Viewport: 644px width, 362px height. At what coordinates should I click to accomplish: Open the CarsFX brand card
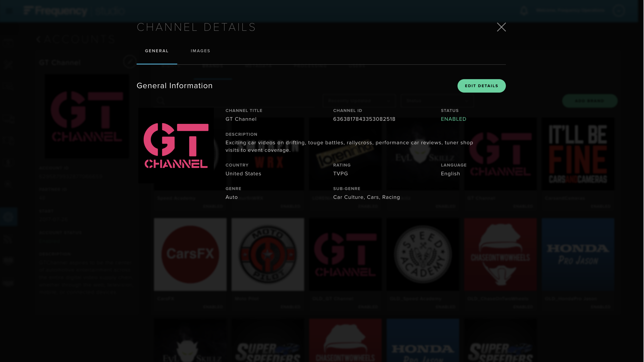click(190, 264)
